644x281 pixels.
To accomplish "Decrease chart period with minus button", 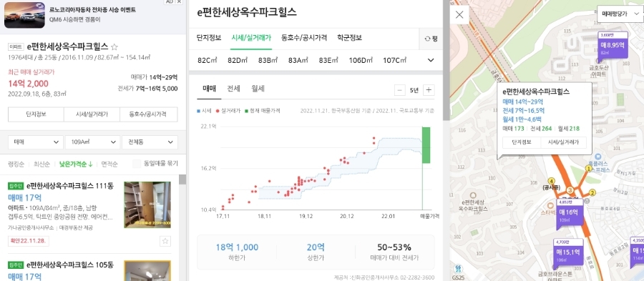I will pos(399,90).
